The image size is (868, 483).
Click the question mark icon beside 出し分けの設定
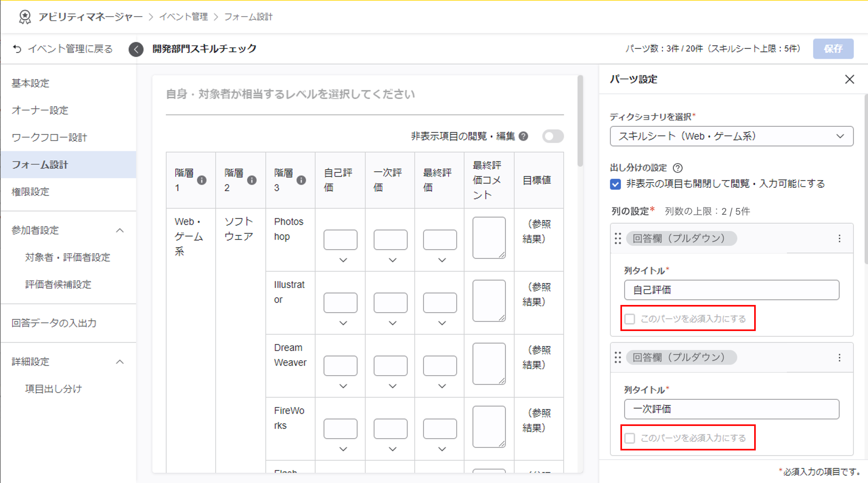678,168
